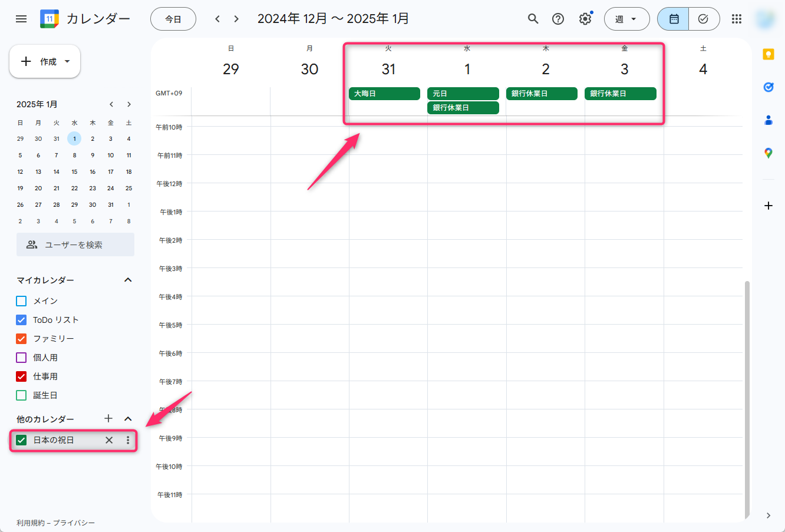The width and height of the screenshot is (785, 532).
Task: Remove 日本の祝日 with the X icon
Action: click(108, 440)
